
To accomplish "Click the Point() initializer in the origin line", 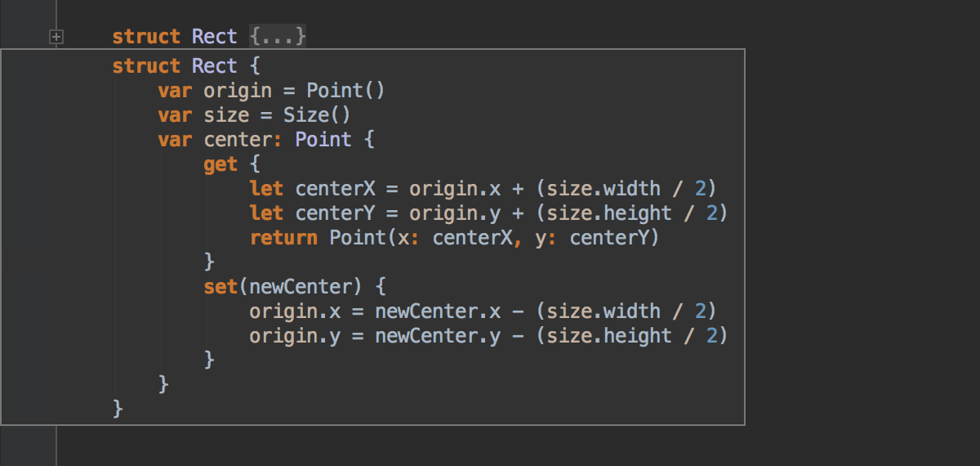I will [345, 90].
